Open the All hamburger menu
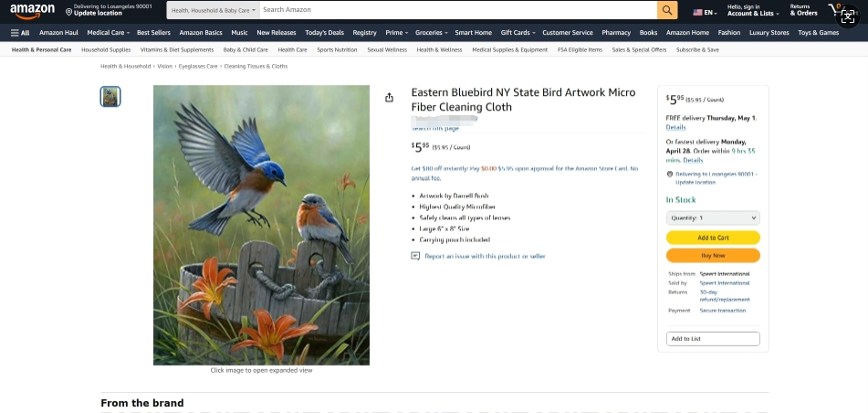 pos(20,33)
